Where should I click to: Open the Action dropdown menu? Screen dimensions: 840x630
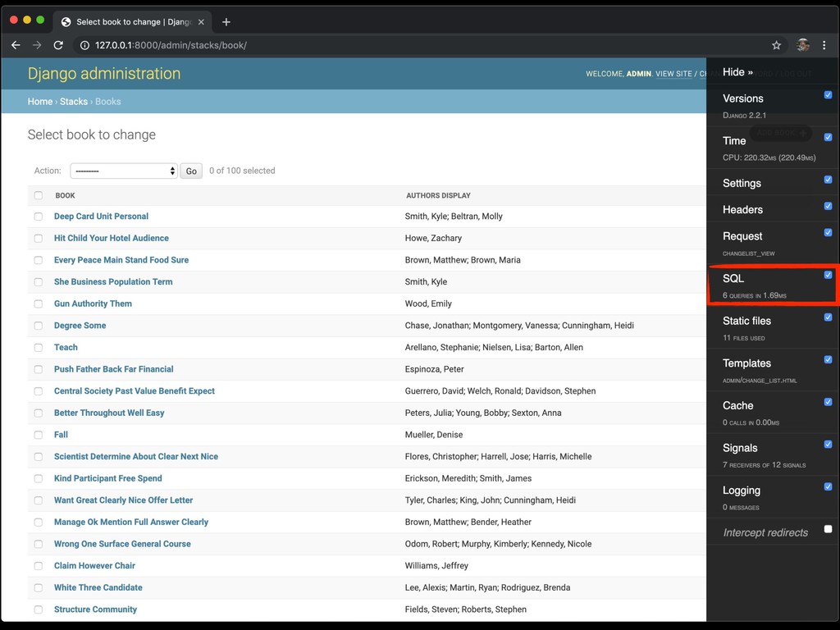123,171
